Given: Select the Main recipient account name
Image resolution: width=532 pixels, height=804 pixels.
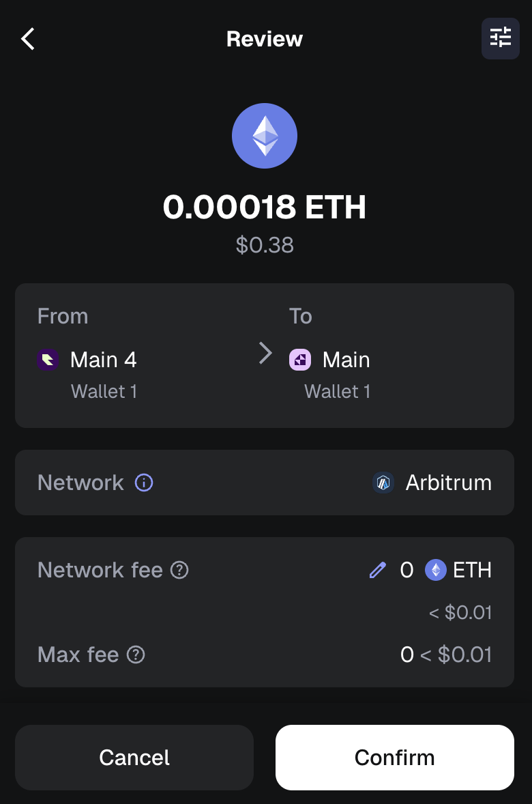Looking at the screenshot, I should 346,360.
